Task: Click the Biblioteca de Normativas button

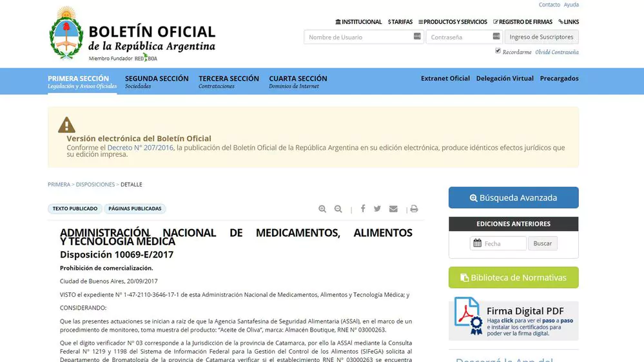Action: point(513,277)
